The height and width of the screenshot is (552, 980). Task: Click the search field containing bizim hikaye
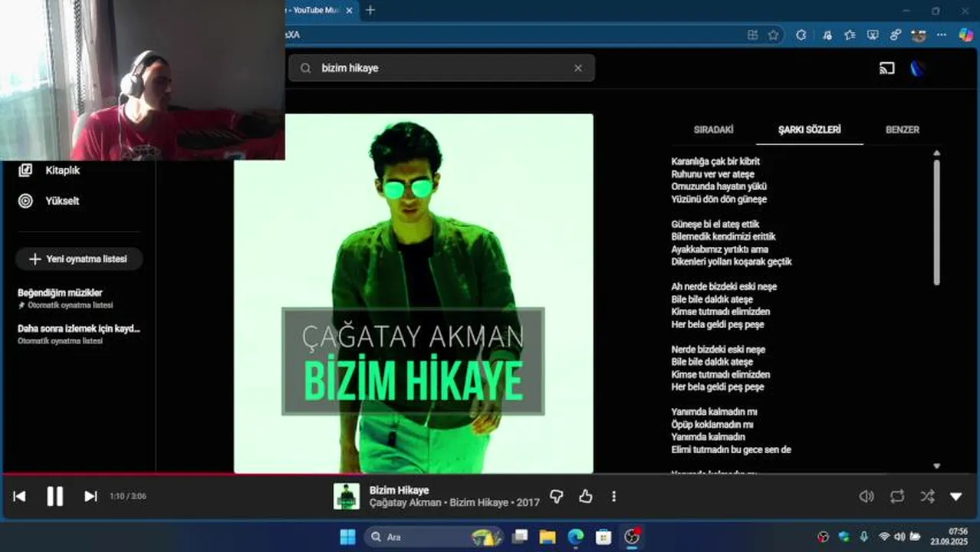(441, 67)
